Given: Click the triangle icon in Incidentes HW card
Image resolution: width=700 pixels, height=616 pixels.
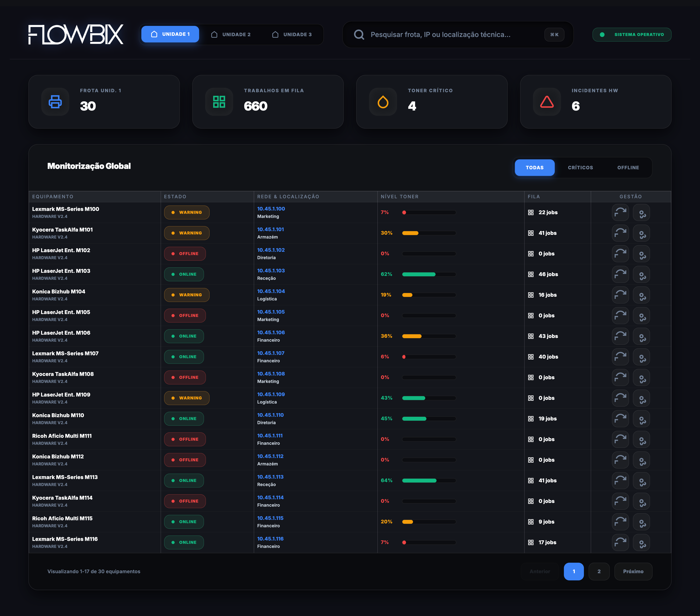Looking at the screenshot, I should click(x=547, y=102).
